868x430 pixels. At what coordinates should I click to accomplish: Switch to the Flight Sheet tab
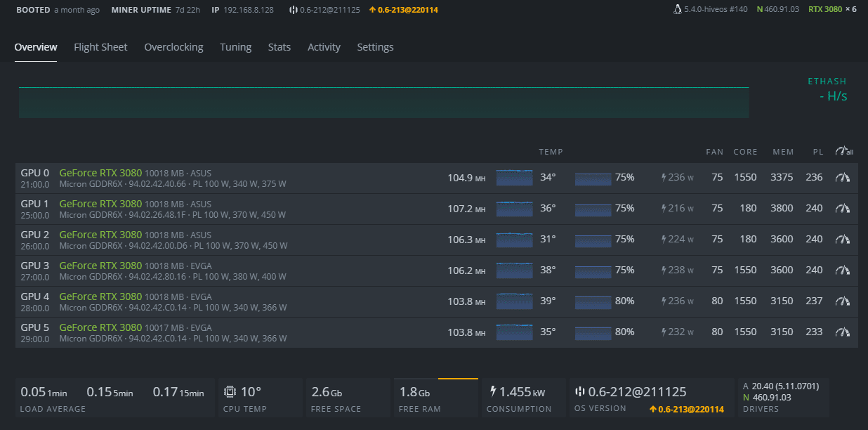point(100,47)
